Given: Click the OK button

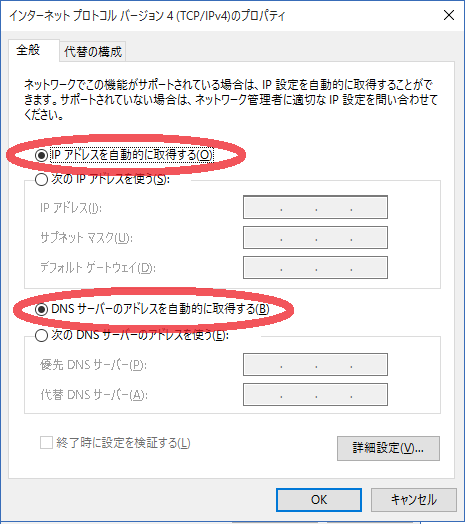Looking at the screenshot, I should (x=319, y=500).
